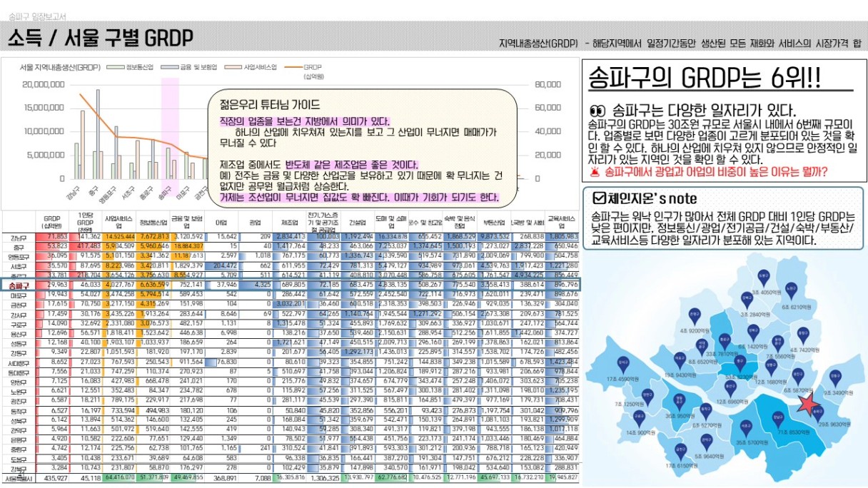Click the 제조업 column header

pos(290,222)
